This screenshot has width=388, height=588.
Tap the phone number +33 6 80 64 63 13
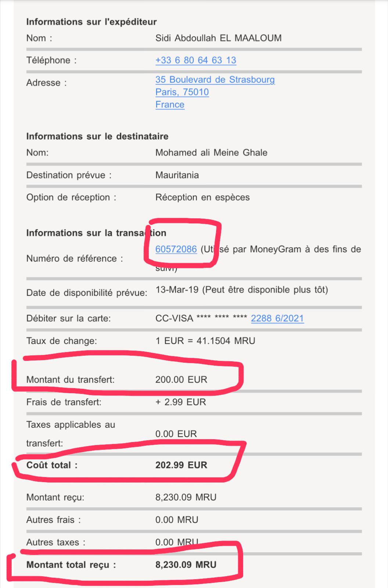(x=195, y=60)
